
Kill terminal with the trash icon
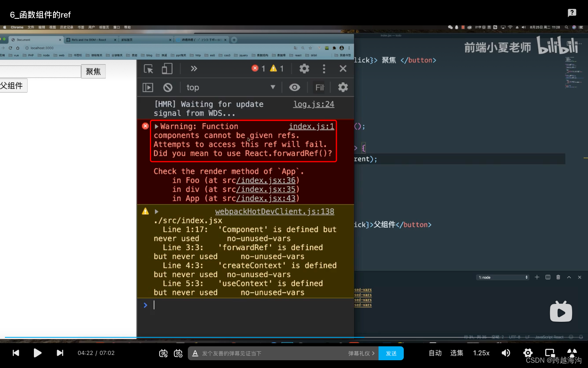558,277
